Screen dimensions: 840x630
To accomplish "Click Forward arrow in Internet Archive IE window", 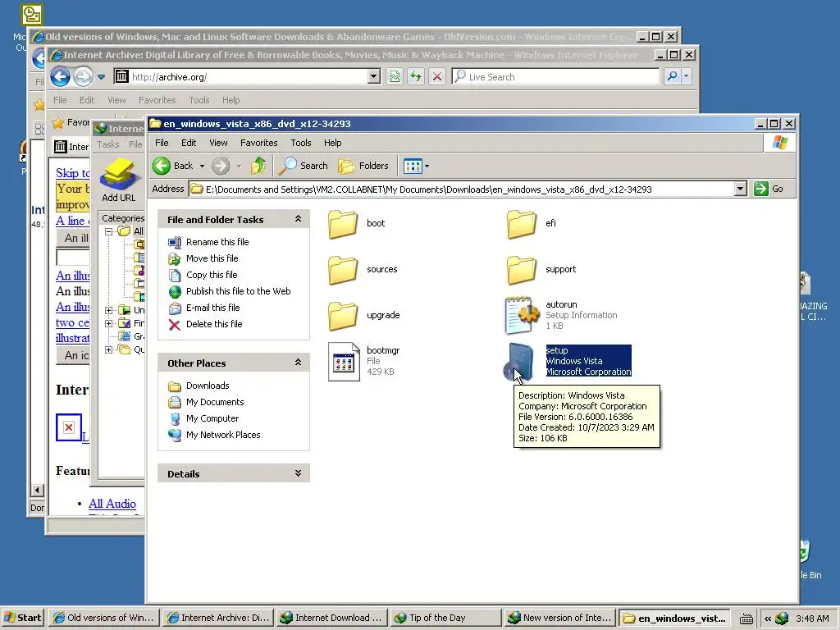I will [x=83, y=77].
